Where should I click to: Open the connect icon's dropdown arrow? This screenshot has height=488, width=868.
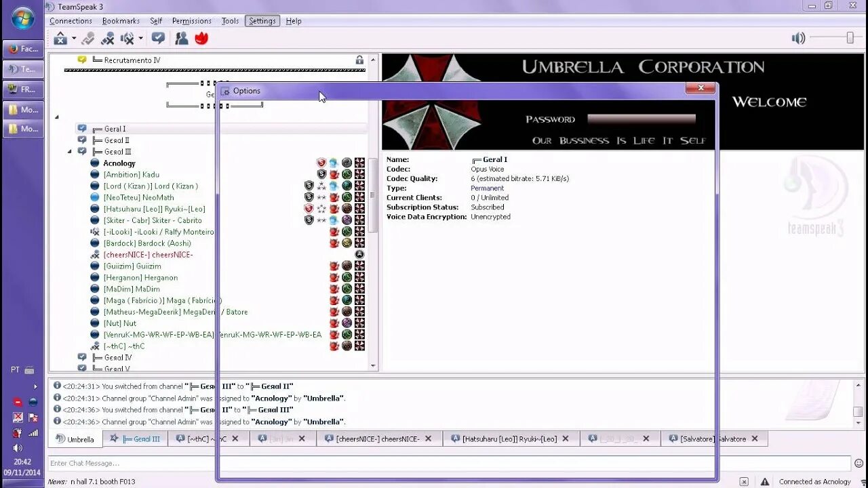pos(74,39)
